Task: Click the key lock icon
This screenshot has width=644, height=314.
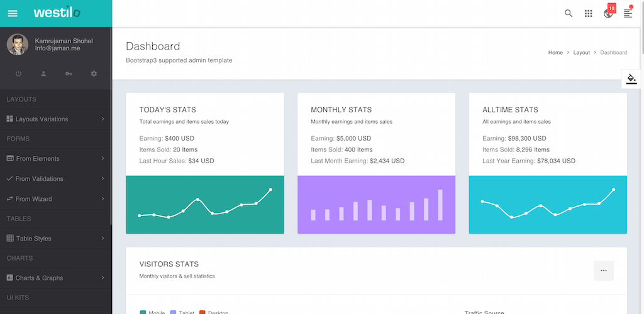Action: tap(69, 73)
